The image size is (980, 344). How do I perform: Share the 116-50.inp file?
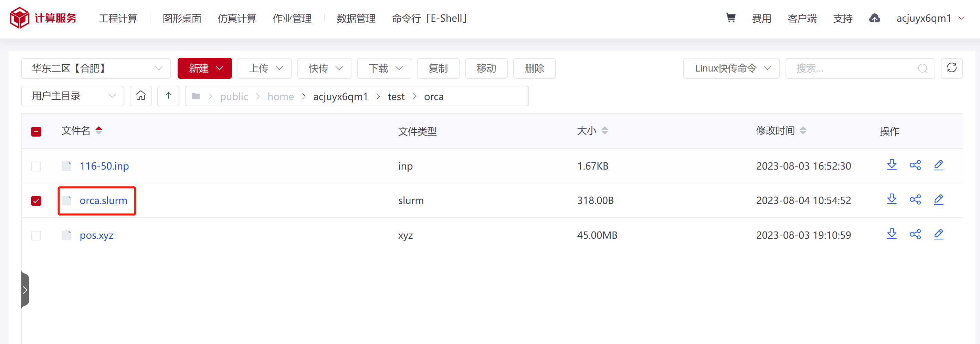point(915,165)
